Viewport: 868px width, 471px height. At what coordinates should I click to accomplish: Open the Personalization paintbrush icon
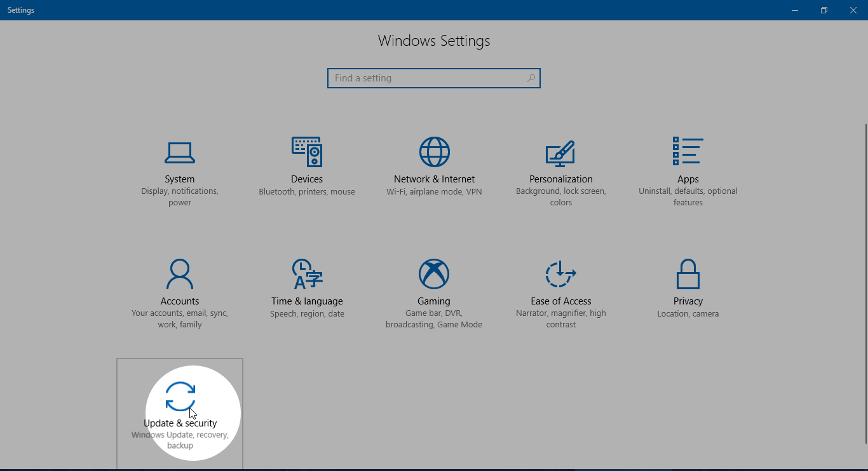[x=560, y=153]
